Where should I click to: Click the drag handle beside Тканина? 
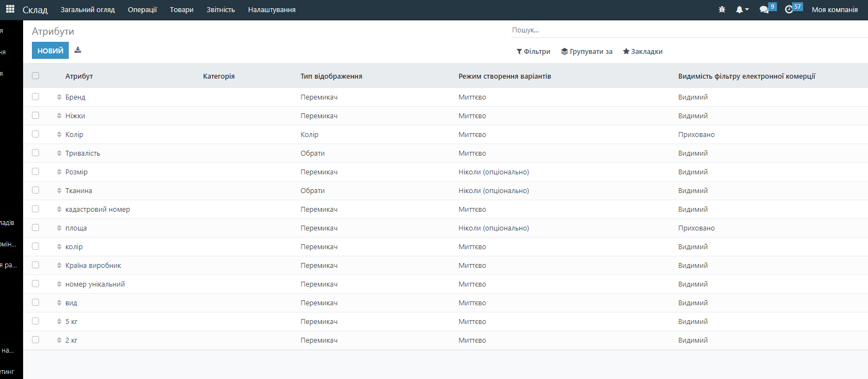click(59, 190)
